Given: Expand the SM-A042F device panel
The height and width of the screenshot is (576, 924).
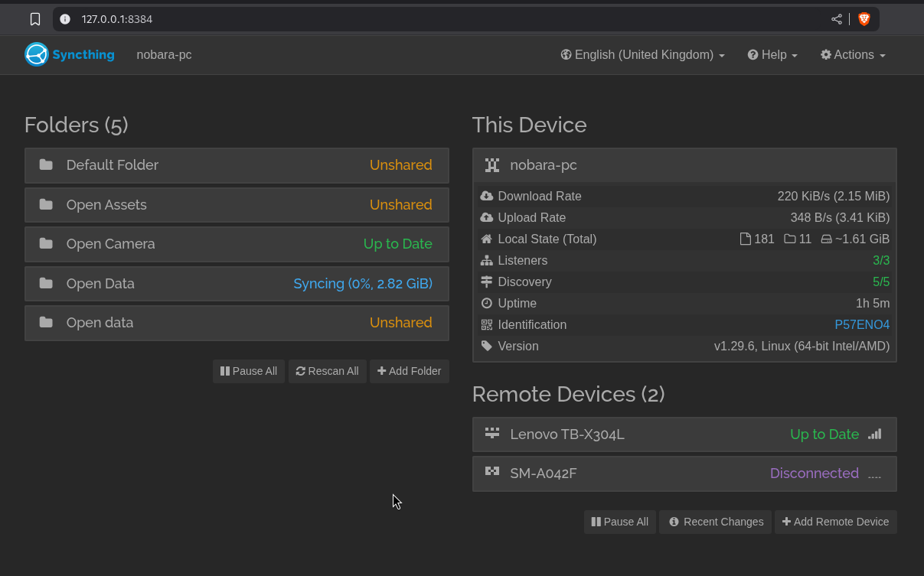Looking at the screenshot, I should click(684, 473).
